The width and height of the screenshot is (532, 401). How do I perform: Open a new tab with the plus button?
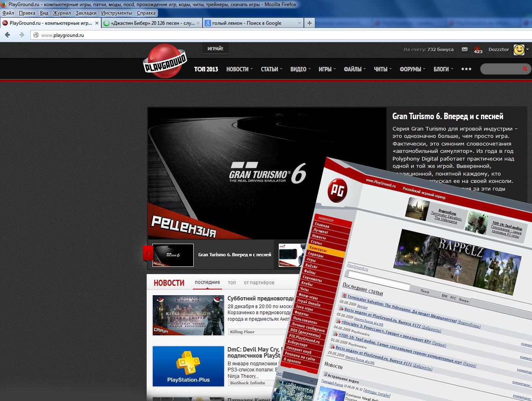(x=310, y=23)
